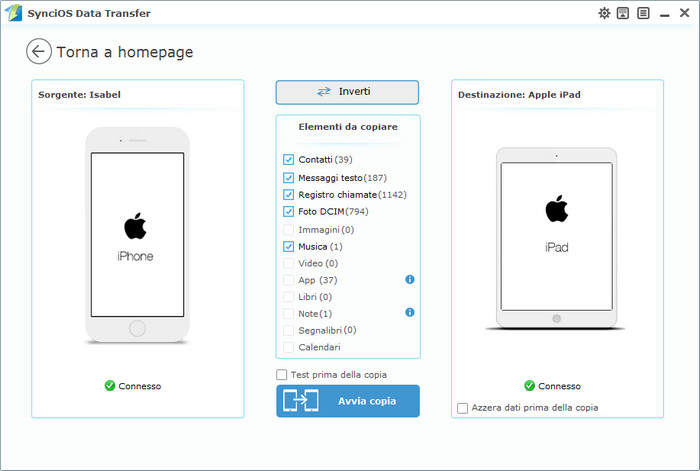
Task: Uncheck the Messaggi testo (187) checkbox
Action: pos(288,178)
